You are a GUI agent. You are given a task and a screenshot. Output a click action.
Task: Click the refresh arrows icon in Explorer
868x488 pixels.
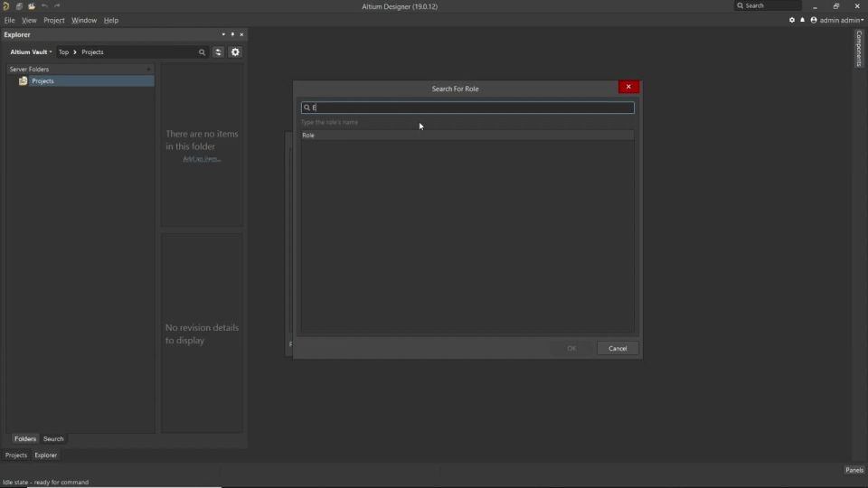tap(218, 52)
